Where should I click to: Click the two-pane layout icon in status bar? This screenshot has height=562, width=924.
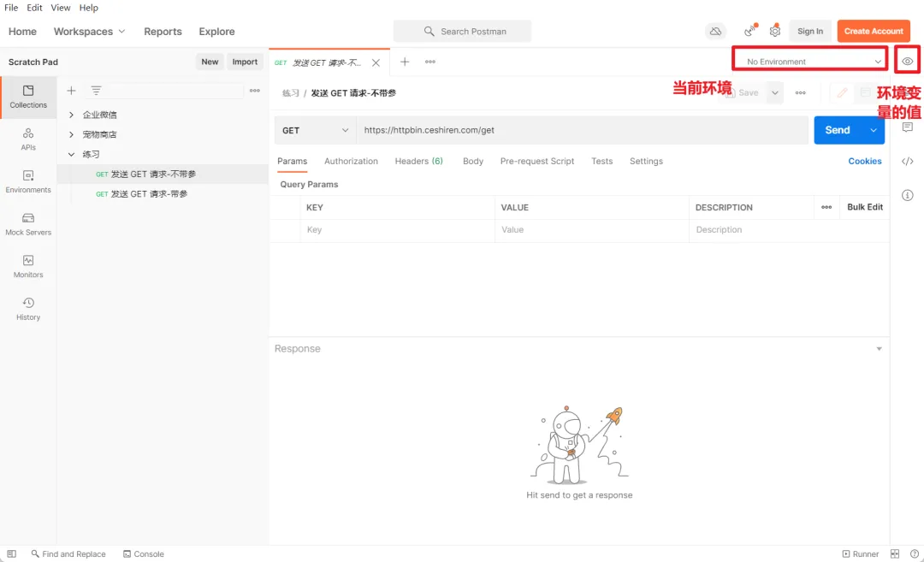[895, 553]
